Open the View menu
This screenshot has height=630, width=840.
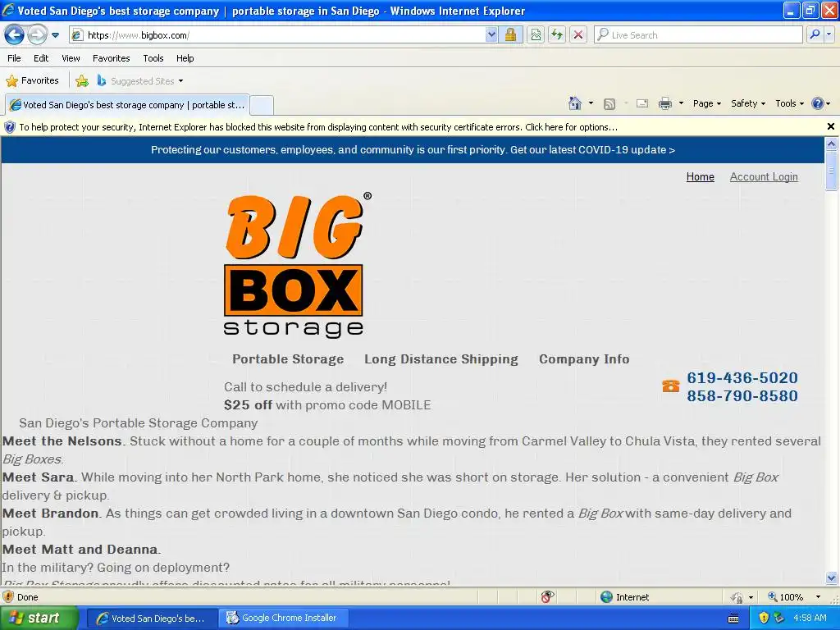[71, 58]
